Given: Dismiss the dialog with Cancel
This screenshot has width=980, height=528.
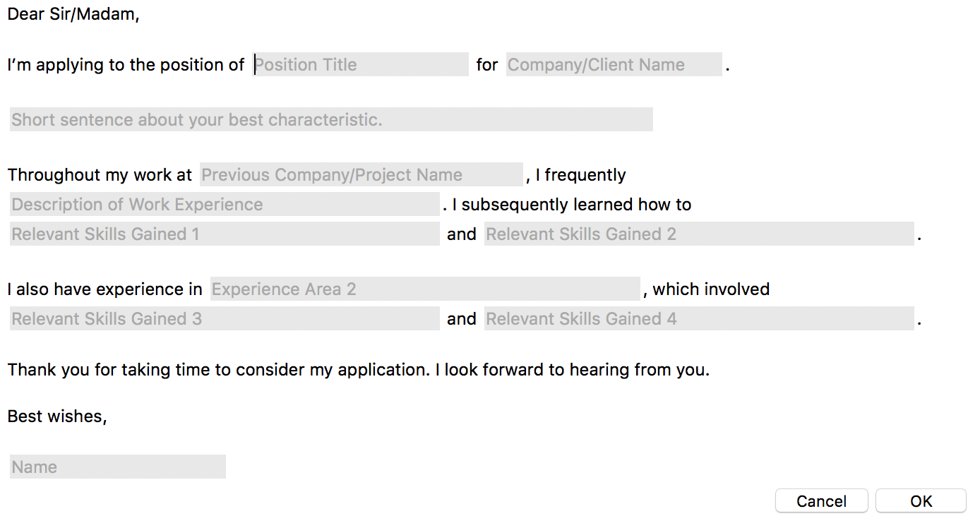Looking at the screenshot, I should pyautogui.click(x=821, y=500).
